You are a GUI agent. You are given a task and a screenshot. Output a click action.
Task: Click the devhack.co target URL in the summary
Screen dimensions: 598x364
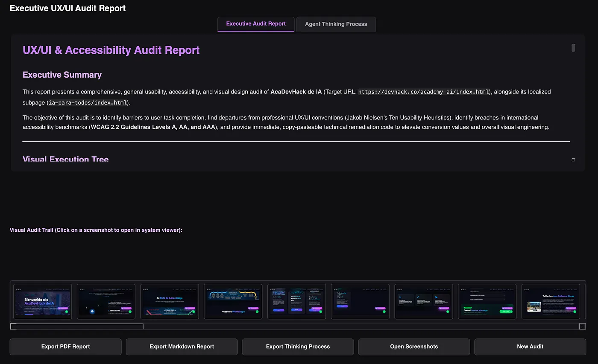coord(424,92)
